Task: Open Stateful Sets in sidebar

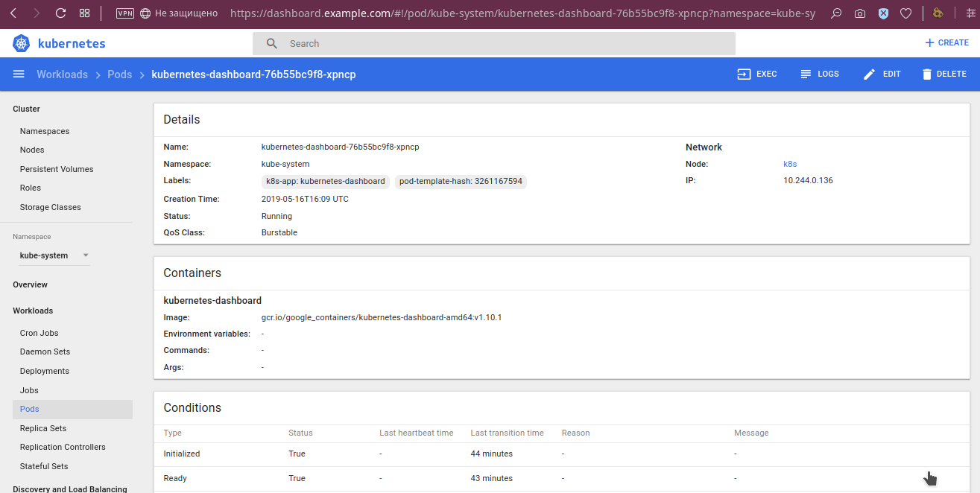Action: 44,466
